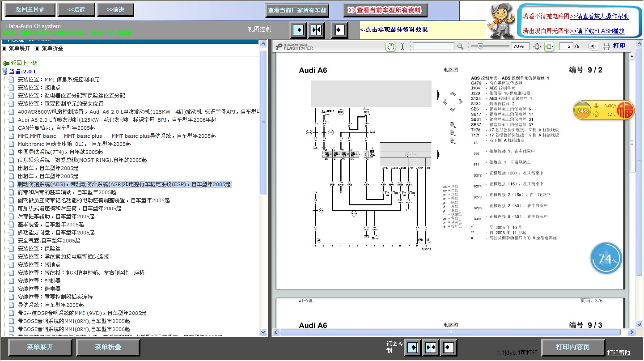Click the right-arrow view control icon in bottom bar
The width and height of the screenshot is (644, 361).
(412, 348)
